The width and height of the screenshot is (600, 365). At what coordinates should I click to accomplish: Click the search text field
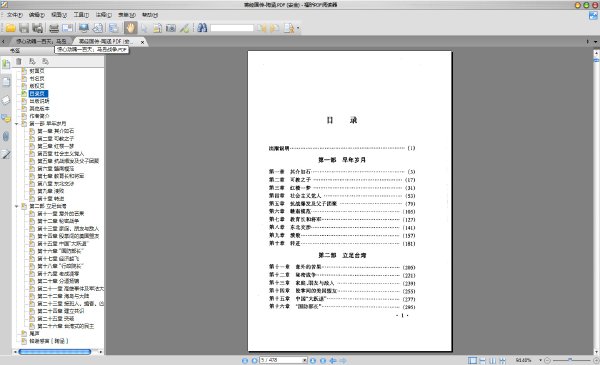coord(232,28)
